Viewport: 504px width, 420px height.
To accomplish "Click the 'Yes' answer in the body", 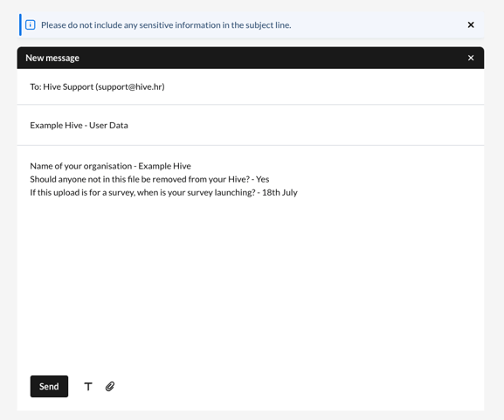I will tap(263, 179).
